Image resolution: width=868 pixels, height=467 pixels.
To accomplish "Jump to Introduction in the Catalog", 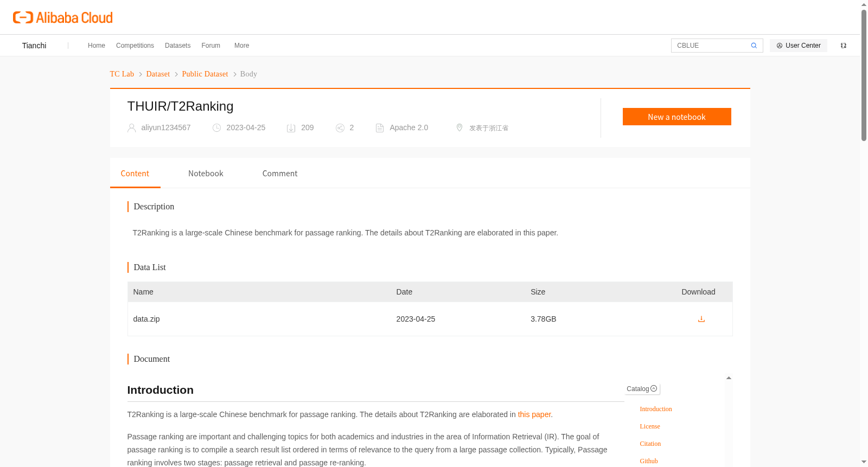I will point(656,409).
